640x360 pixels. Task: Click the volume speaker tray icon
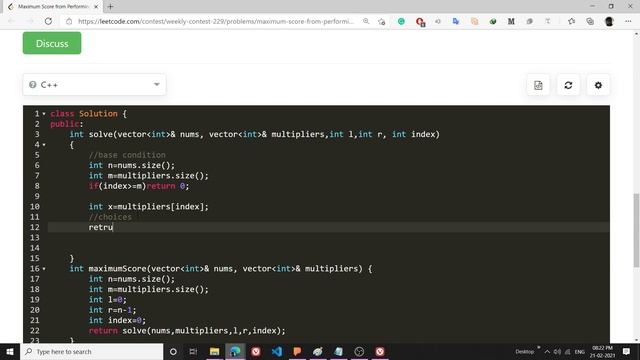tap(557, 351)
